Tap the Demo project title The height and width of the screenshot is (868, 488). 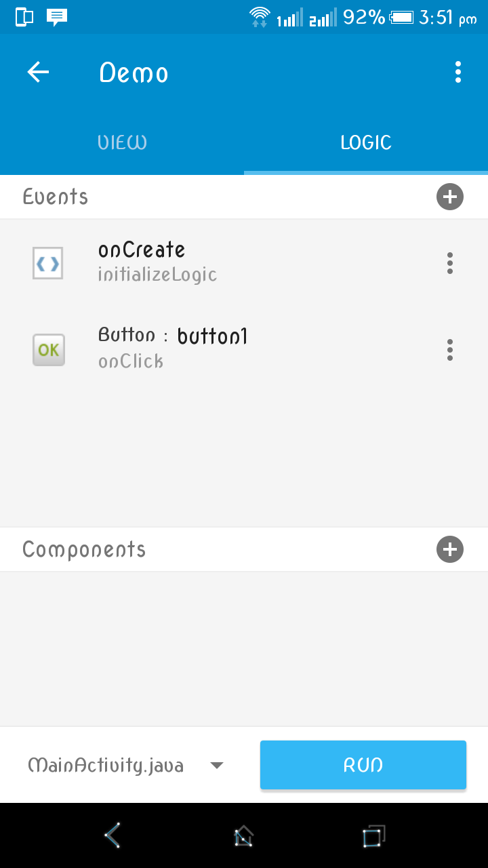pyautogui.click(x=134, y=73)
